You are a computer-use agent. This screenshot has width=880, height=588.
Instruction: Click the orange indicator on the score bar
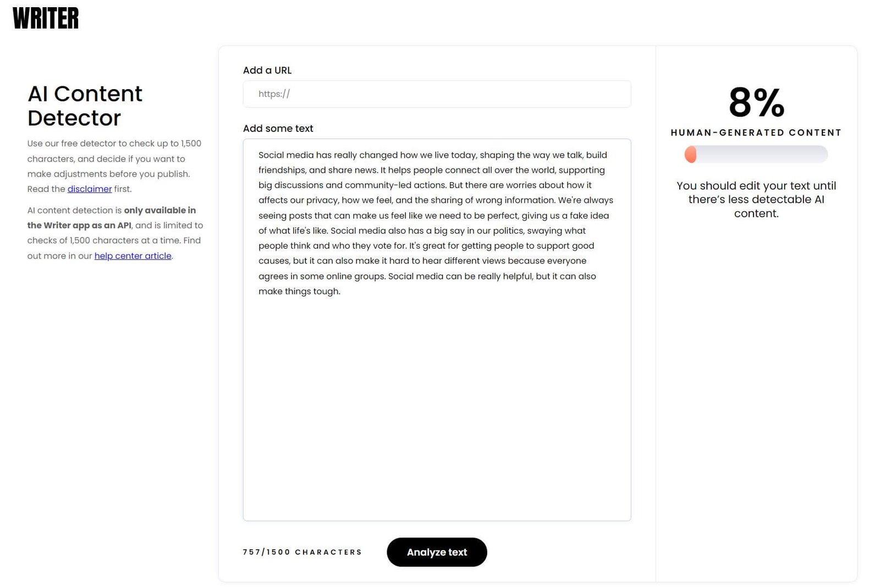coord(690,155)
